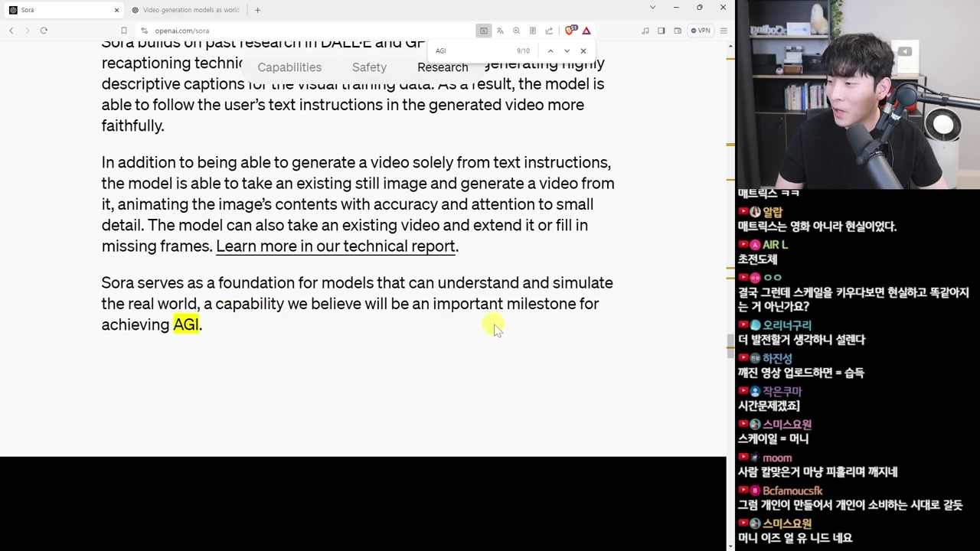Screen dimensions: 980x551
Task: Click chat username moom
Action: 777,458
